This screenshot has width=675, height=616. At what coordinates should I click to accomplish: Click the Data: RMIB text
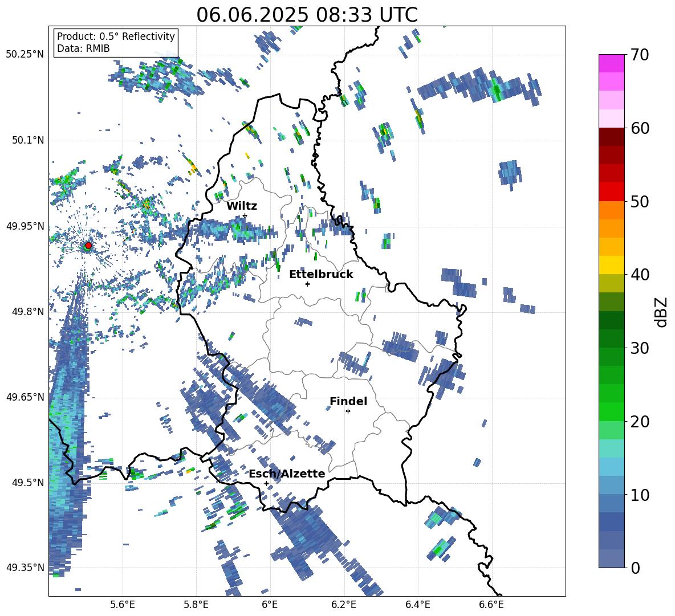(x=83, y=48)
